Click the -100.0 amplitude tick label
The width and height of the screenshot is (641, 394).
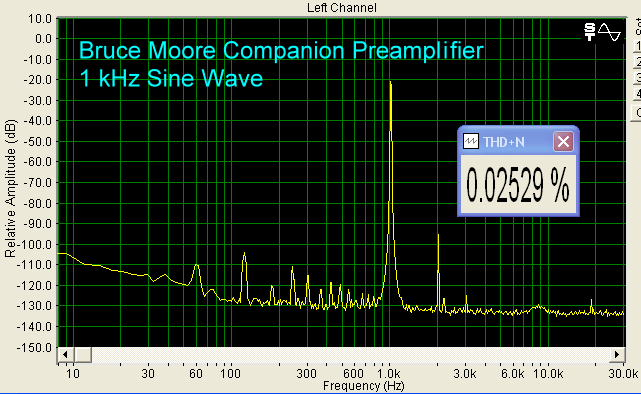click(34, 245)
